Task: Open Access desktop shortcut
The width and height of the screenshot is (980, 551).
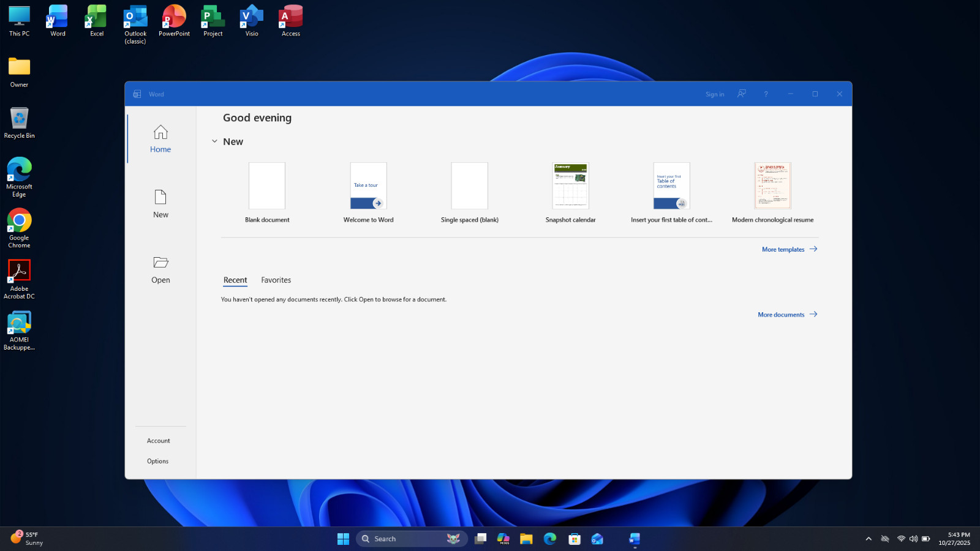Action: click(291, 21)
